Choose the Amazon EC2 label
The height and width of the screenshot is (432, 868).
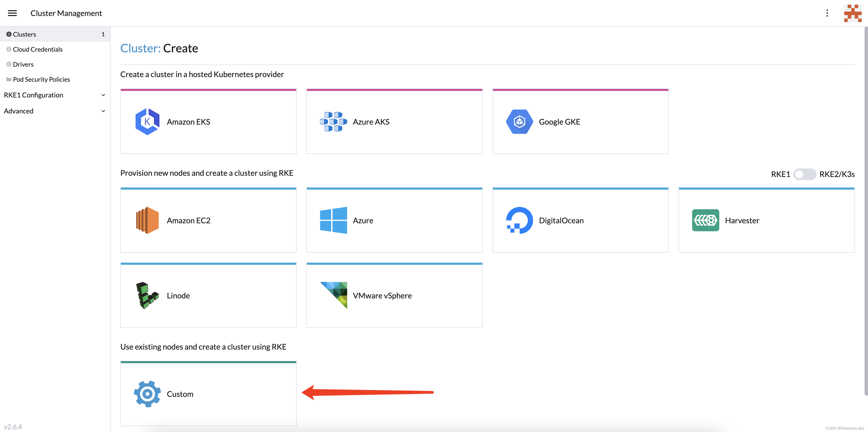pyautogui.click(x=188, y=221)
